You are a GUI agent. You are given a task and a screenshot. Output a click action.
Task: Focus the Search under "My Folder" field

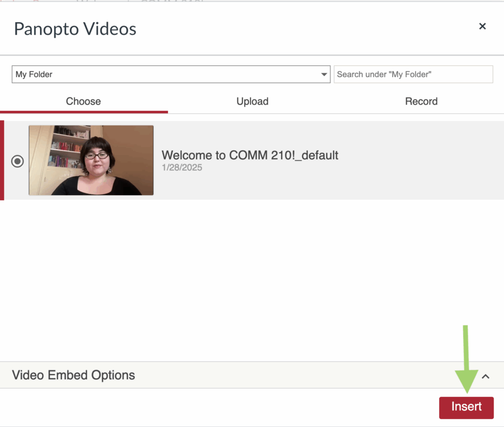click(x=413, y=75)
